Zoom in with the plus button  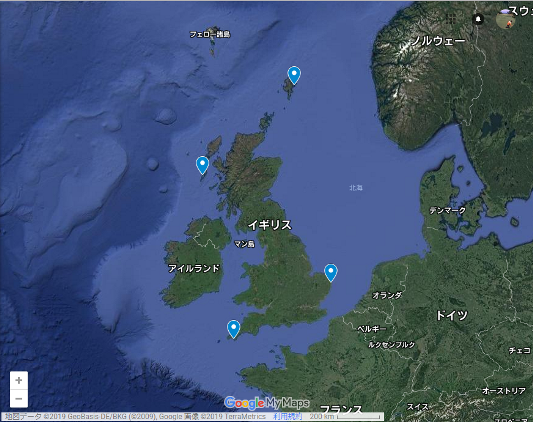tap(19, 380)
